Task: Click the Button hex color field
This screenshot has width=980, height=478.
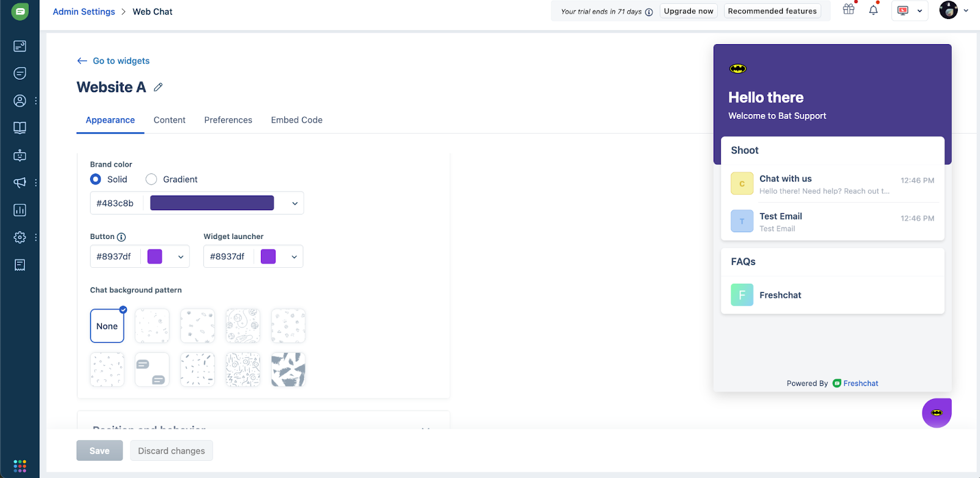Action: (x=115, y=257)
